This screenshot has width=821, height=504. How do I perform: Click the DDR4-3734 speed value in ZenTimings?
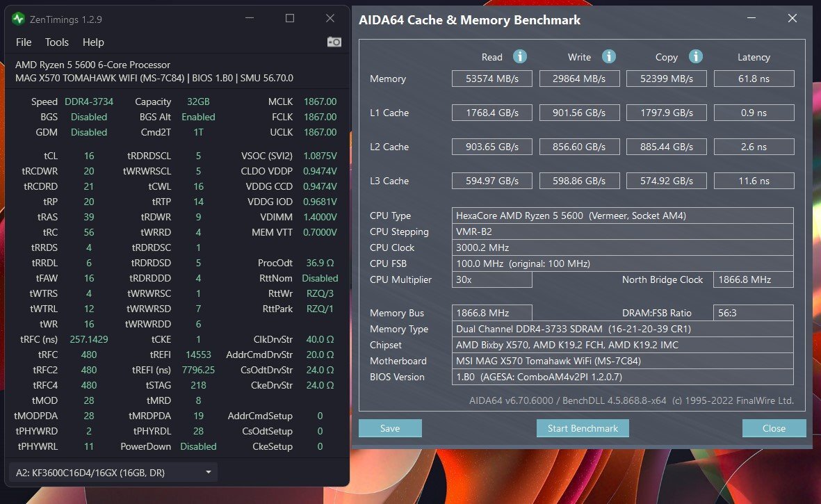click(89, 101)
